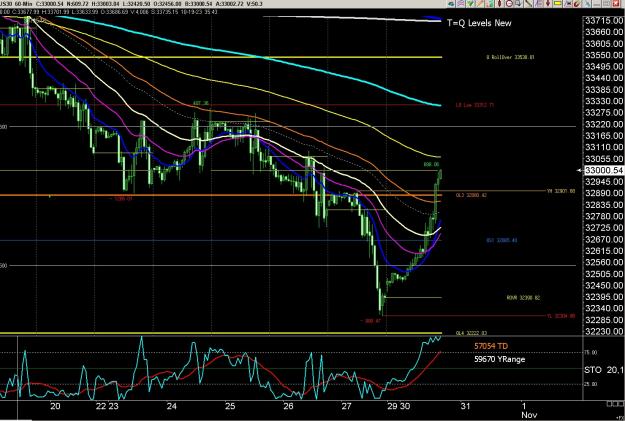Click the 'T=Q Levels New' chart label
Screen dimensions: 625x421
tap(479, 23)
